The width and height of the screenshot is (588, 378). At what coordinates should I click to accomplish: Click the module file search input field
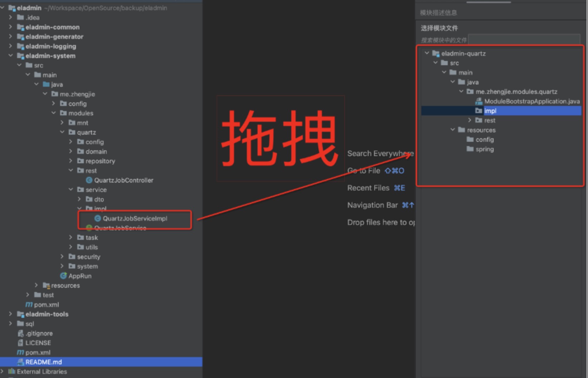click(524, 40)
